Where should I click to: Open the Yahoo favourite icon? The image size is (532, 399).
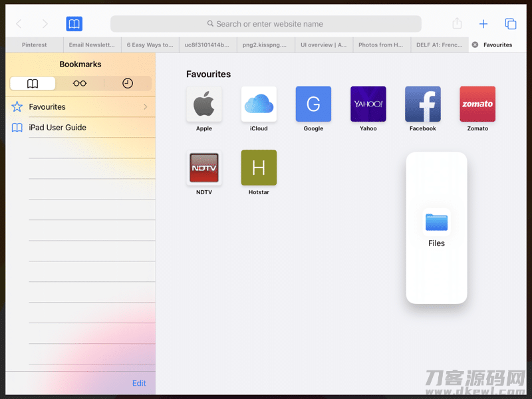tap(368, 104)
